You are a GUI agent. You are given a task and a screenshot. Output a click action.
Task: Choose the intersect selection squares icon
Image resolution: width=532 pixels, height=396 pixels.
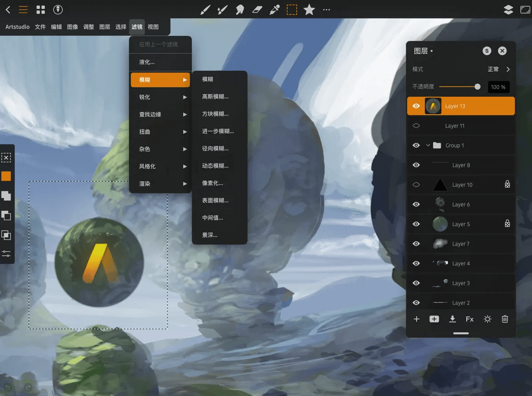click(x=6, y=235)
